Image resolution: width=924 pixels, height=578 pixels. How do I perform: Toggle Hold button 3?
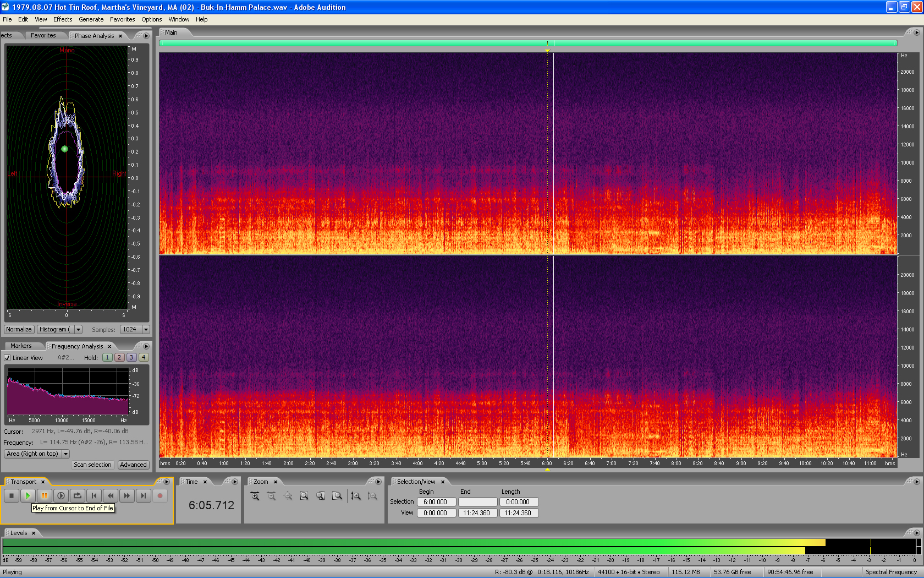pos(131,357)
